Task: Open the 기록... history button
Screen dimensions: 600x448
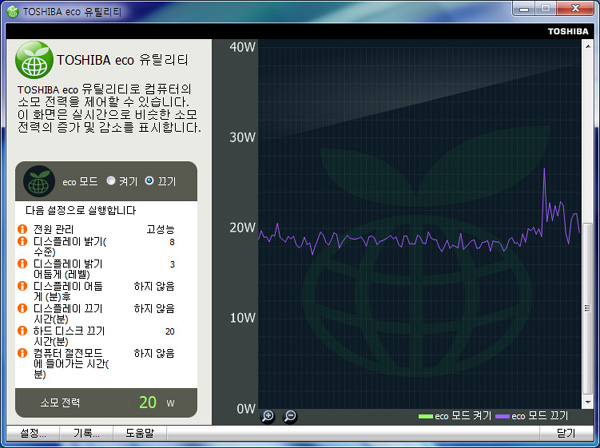Action: coord(86,433)
